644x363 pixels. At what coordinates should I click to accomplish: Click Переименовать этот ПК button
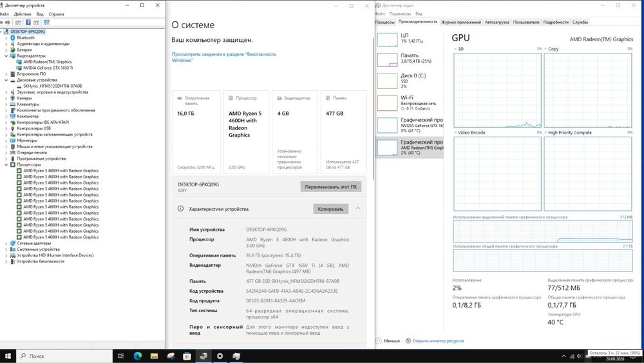click(330, 186)
